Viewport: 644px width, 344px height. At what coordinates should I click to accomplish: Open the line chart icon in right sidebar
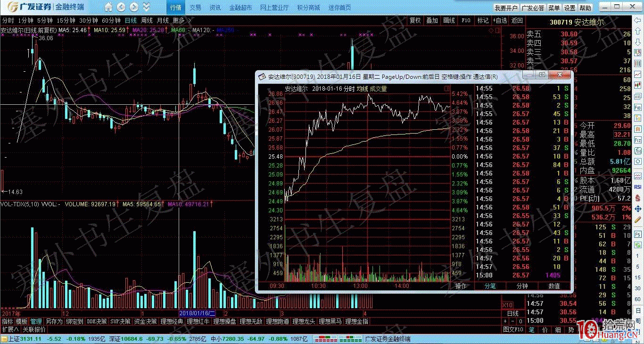pyautogui.click(x=637, y=74)
